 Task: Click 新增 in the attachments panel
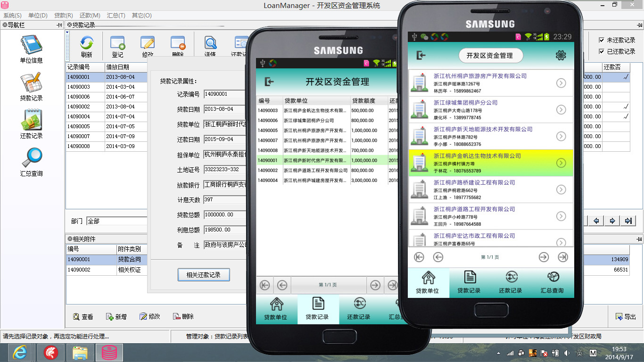[x=116, y=317]
